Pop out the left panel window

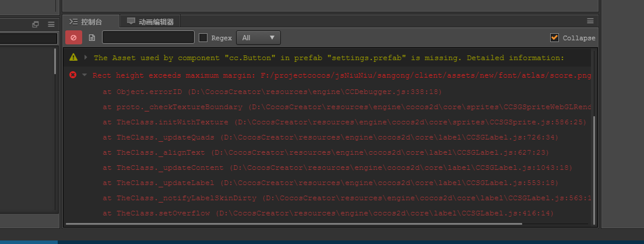point(36,24)
